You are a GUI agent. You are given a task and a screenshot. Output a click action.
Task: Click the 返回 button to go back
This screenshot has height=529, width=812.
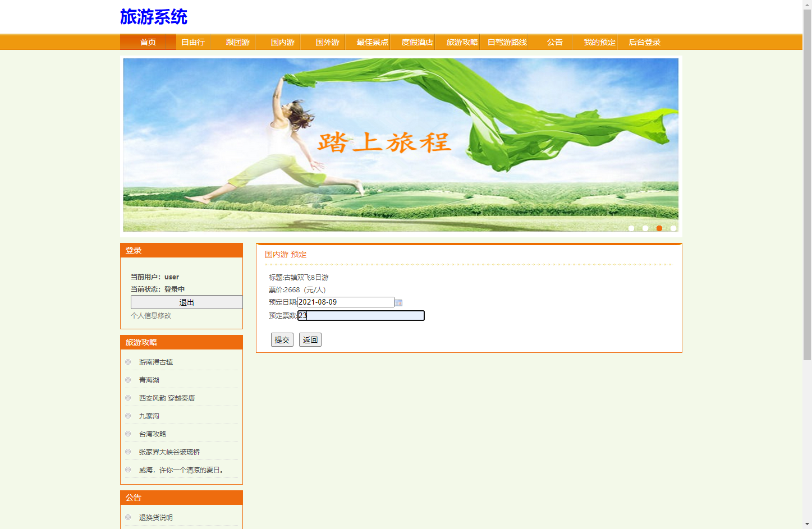(310, 339)
